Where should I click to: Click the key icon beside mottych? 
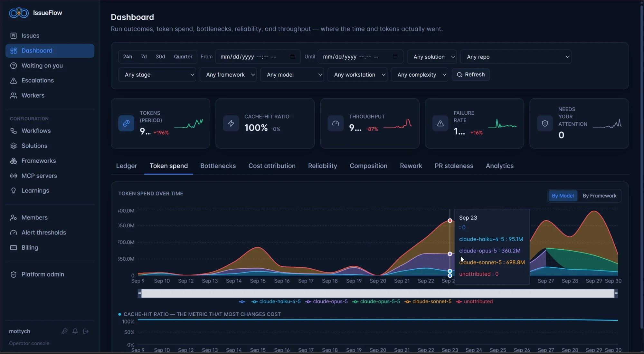pos(64,331)
